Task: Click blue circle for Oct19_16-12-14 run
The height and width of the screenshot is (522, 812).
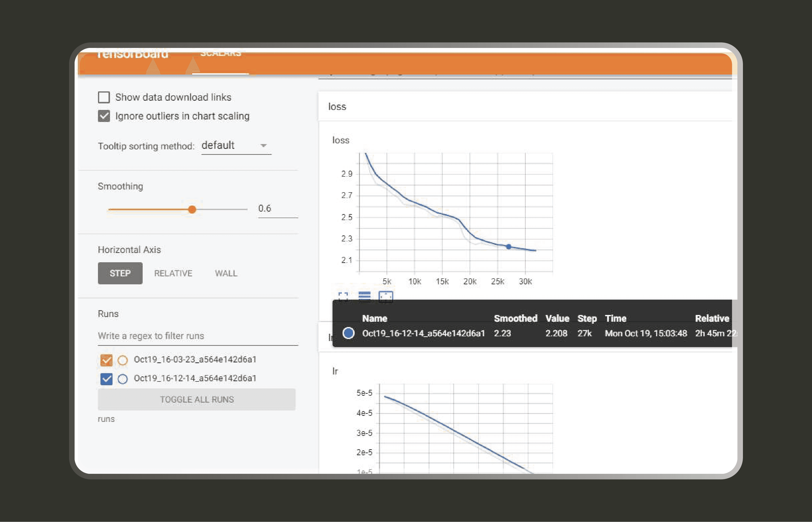Action: (x=123, y=379)
